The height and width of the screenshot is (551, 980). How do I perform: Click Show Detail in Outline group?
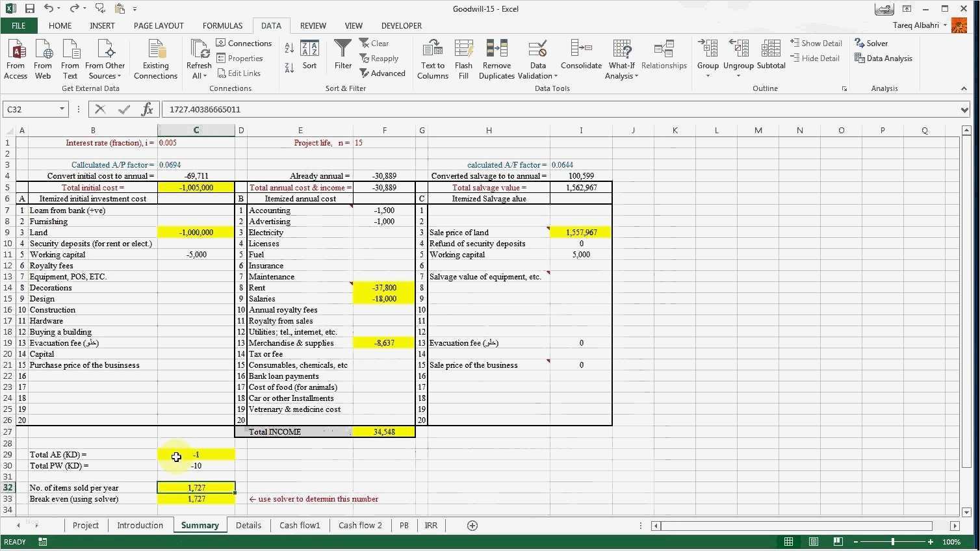816,44
